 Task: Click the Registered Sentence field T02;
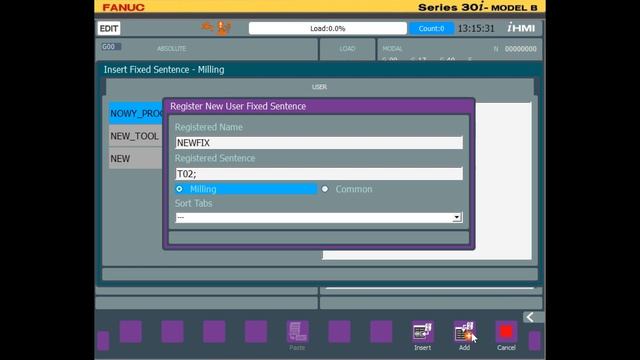click(319, 174)
